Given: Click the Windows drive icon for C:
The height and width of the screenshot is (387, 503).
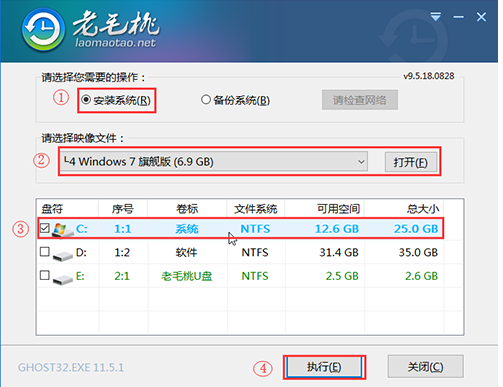Looking at the screenshot, I should [x=62, y=230].
